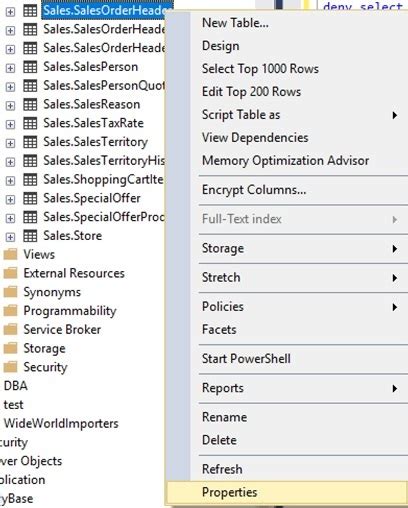Expand the Sales.SpecialOffer table node
The height and width of the screenshot is (508, 408).
(10, 199)
